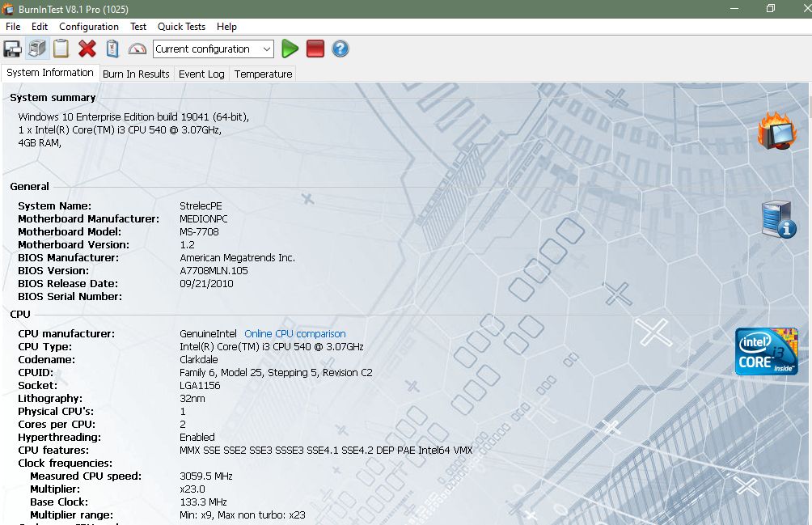812x525 pixels.
Task: Open the Edit menu
Action: click(x=40, y=27)
